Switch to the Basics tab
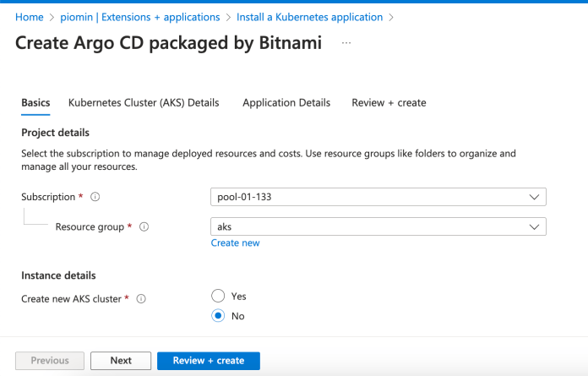588x376 pixels. pos(35,103)
